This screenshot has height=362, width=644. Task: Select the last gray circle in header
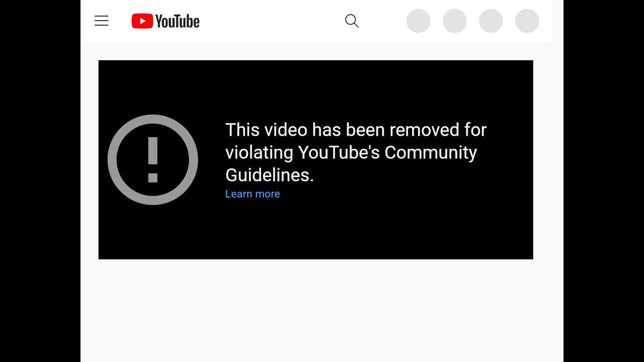pos(527,21)
